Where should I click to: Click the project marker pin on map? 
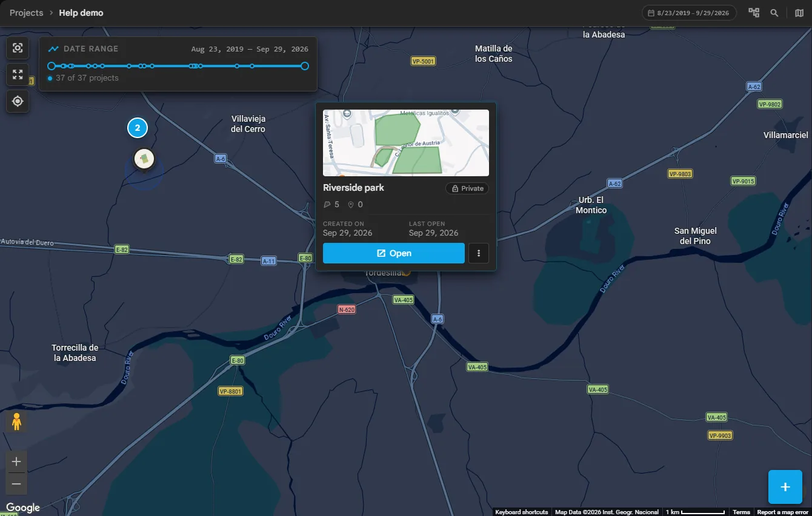tap(144, 160)
